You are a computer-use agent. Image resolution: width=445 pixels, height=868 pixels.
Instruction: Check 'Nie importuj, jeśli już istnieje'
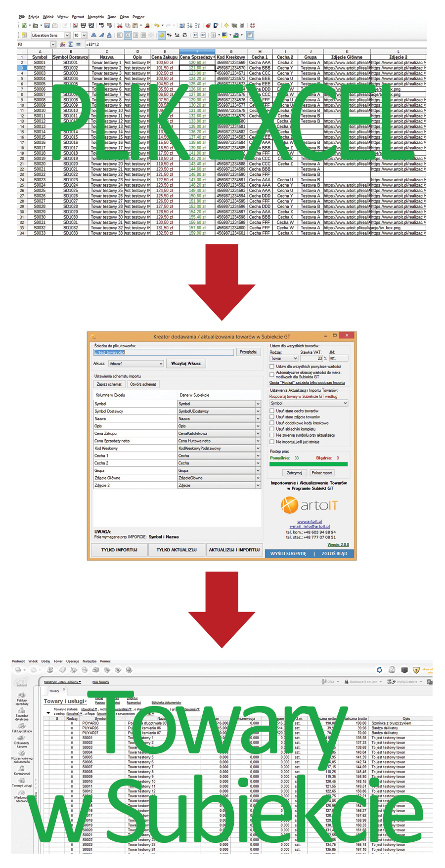click(x=272, y=442)
